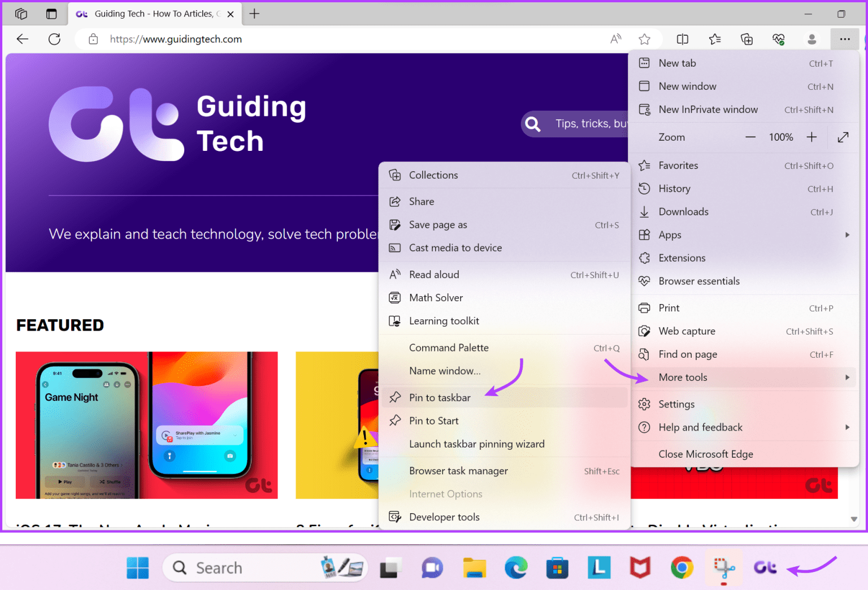This screenshot has width=868, height=590.
Task: Expand the Help and feedback submenu
Action: point(847,427)
